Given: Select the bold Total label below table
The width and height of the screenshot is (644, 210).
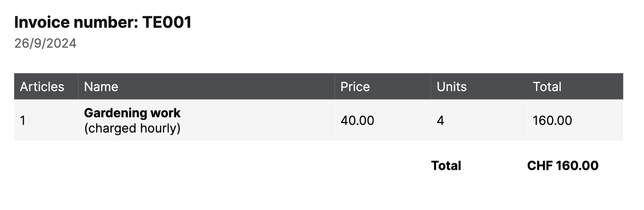Looking at the screenshot, I should click(x=447, y=166).
